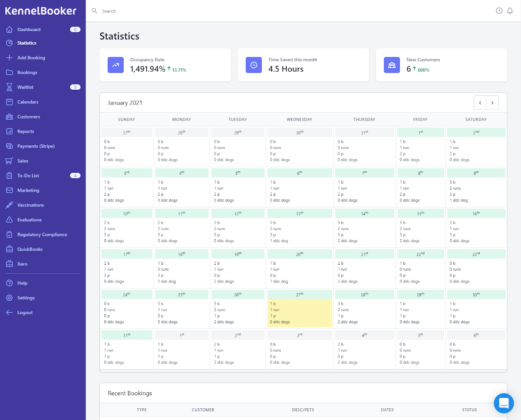This screenshot has height=420, width=521.
Task: Click the DATES column header
Action: tap(387, 410)
